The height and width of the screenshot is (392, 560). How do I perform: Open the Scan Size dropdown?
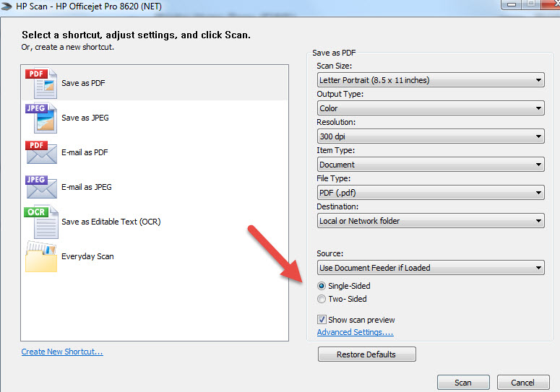click(431, 80)
